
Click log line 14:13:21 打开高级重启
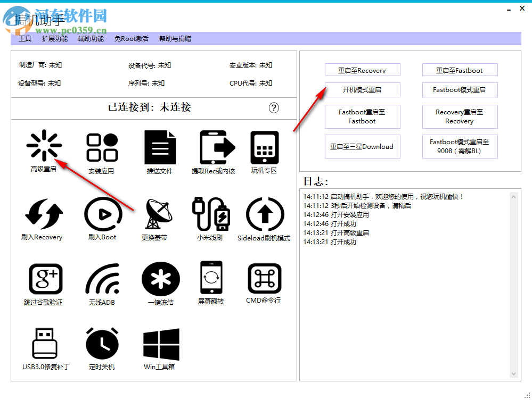tap(336, 233)
